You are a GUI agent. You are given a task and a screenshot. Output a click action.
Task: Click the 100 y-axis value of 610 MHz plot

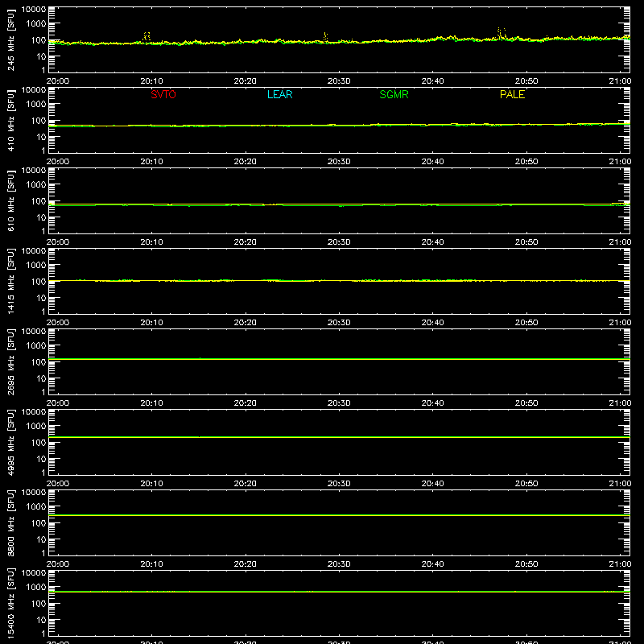pos(39,200)
